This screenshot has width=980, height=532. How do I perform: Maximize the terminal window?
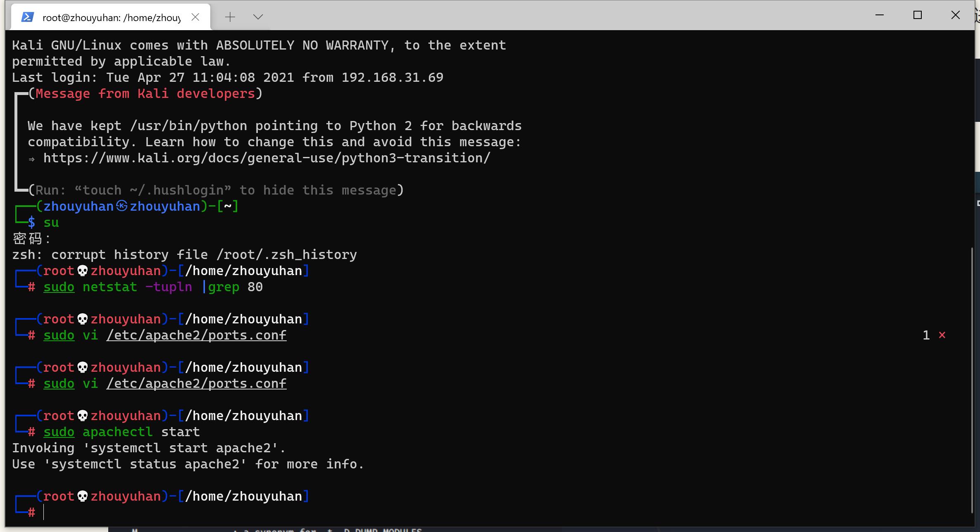click(918, 15)
